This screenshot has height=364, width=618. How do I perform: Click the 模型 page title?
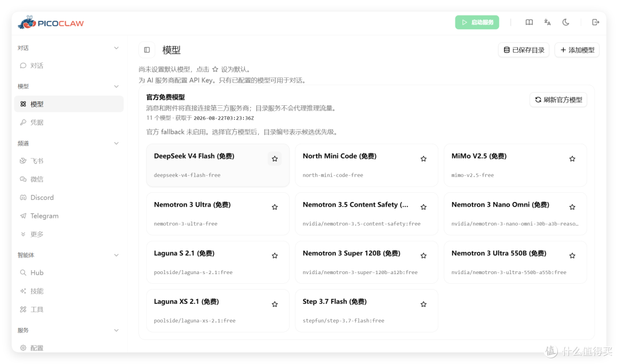point(172,50)
